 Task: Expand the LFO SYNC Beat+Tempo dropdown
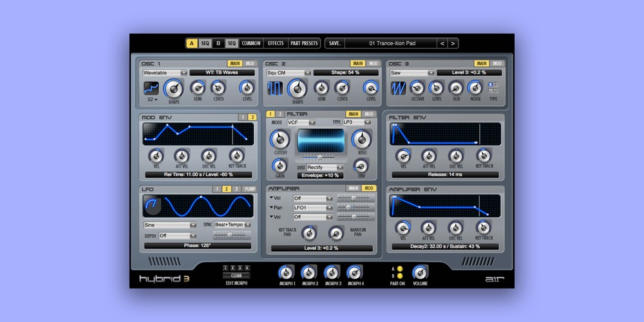pos(233,225)
